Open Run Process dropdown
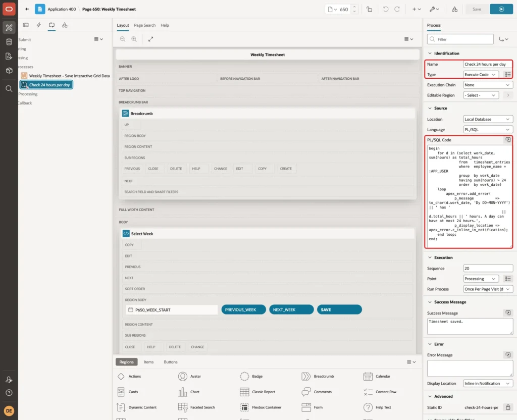 point(488,289)
